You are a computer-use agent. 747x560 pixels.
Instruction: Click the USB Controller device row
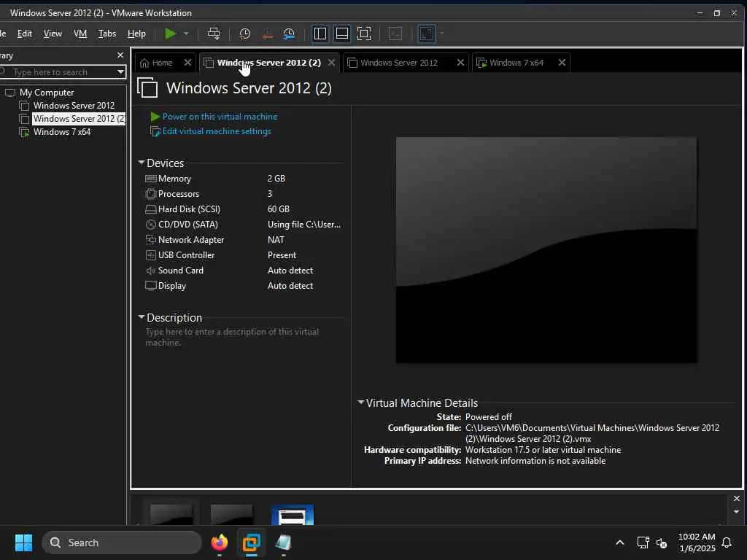coord(243,254)
